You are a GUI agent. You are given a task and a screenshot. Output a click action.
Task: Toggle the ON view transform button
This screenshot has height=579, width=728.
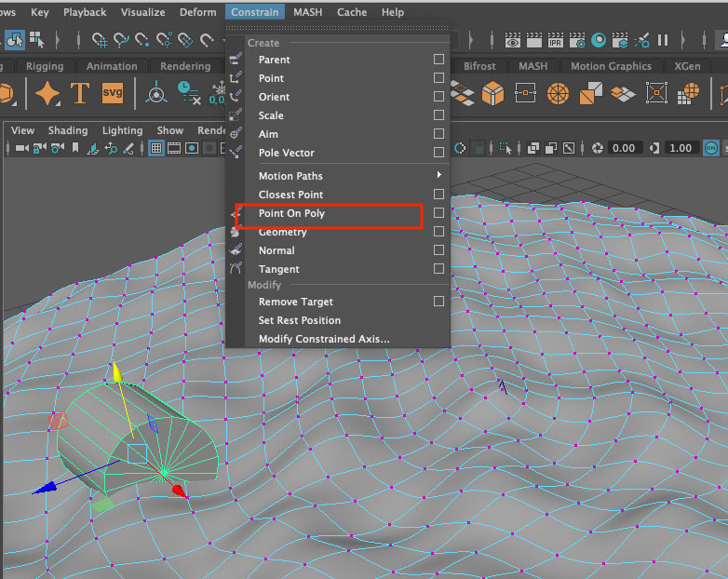(x=711, y=148)
